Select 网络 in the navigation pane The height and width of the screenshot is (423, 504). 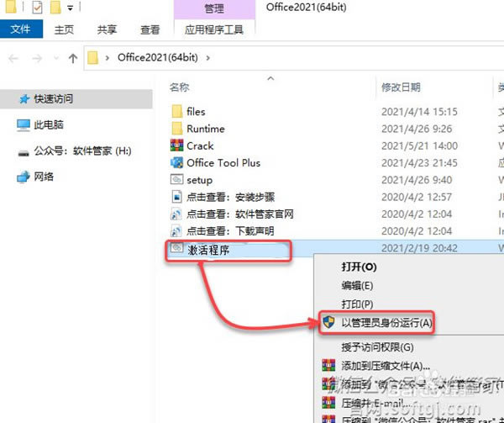point(44,177)
